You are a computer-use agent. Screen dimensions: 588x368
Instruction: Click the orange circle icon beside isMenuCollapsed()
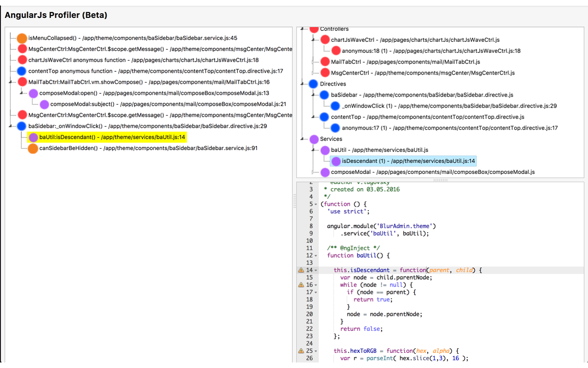22,38
